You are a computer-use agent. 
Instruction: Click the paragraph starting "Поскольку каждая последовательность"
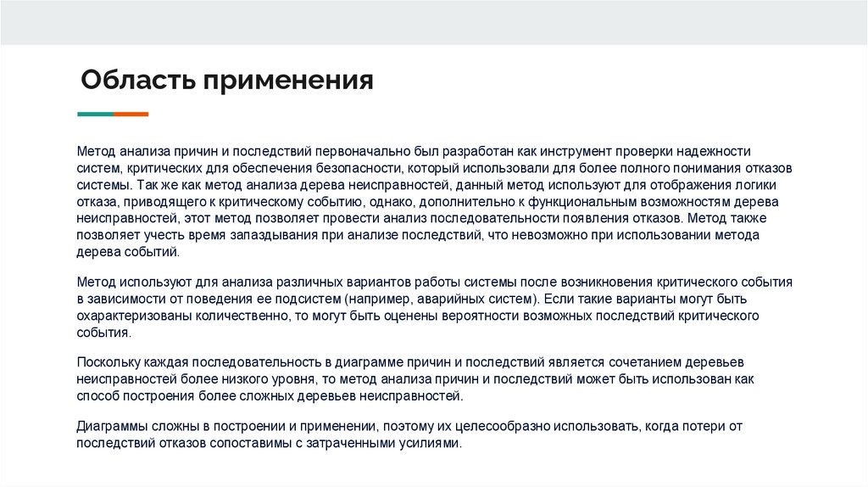click(415, 379)
